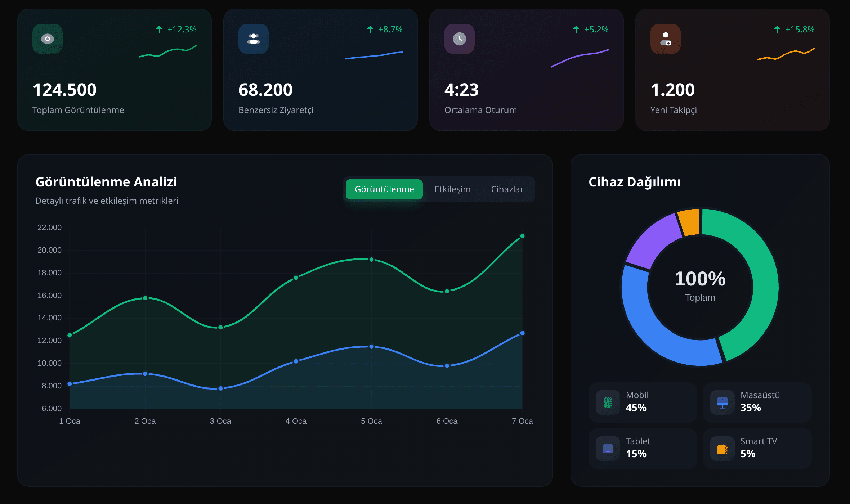Click the 4:23 session duration value
Image resolution: width=850 pixels, height=504 pixels.
pos(461,90)
